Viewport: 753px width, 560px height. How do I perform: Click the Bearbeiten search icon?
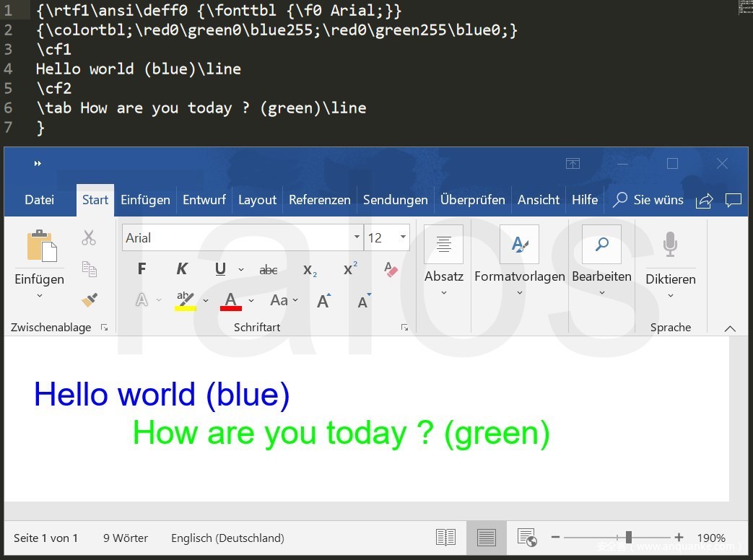pos(601,245)
